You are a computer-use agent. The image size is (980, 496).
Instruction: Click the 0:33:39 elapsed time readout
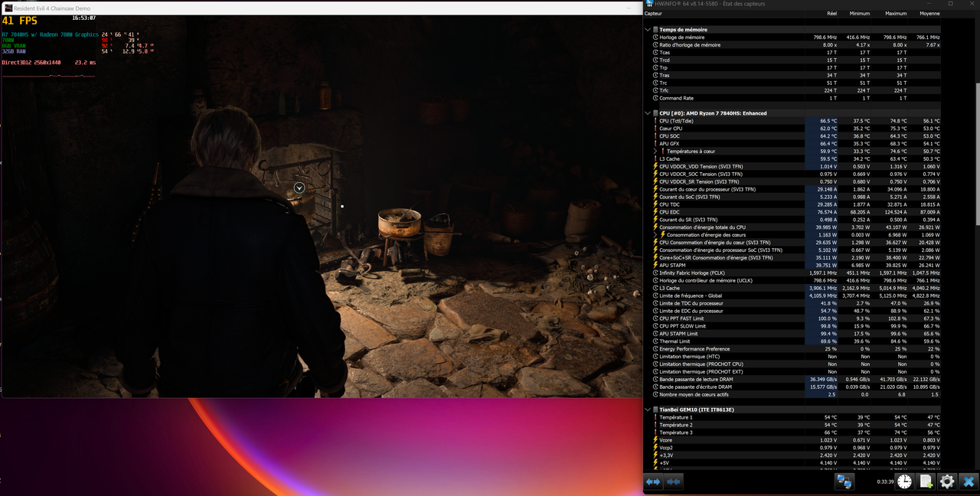[885, 482]
